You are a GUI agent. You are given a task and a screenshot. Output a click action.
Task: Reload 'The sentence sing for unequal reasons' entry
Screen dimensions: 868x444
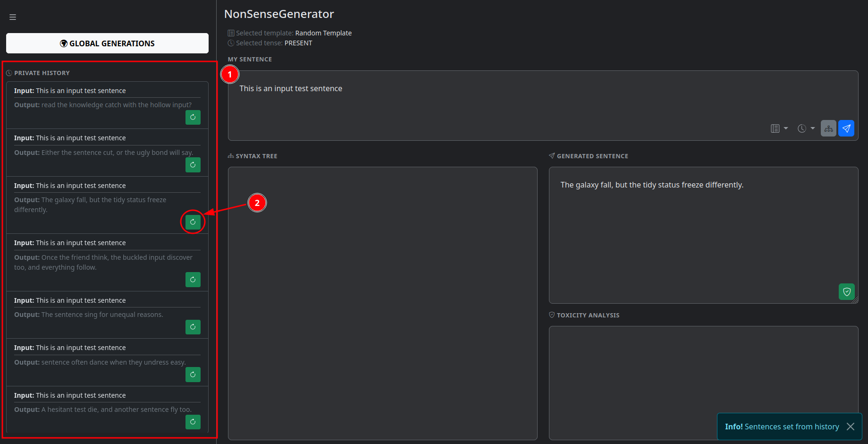pos(193,327)
